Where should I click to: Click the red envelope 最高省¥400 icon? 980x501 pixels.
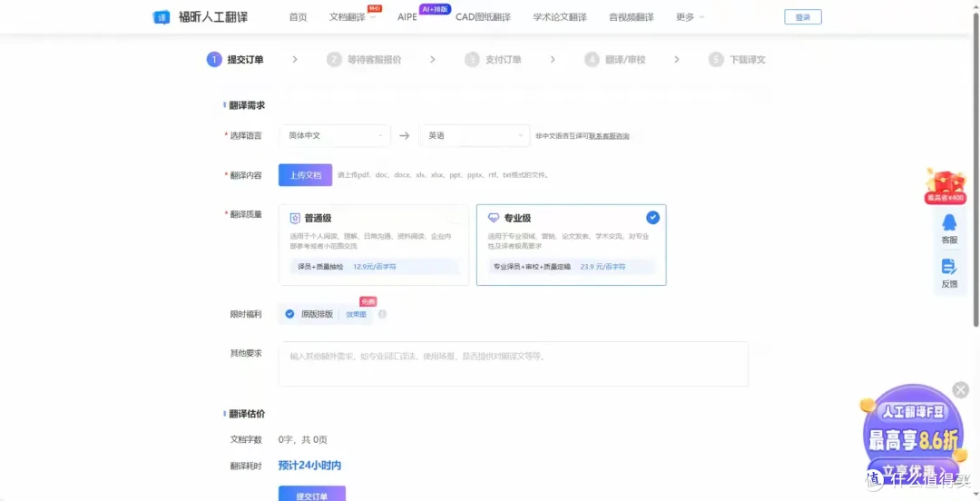(x=945, y=186)
